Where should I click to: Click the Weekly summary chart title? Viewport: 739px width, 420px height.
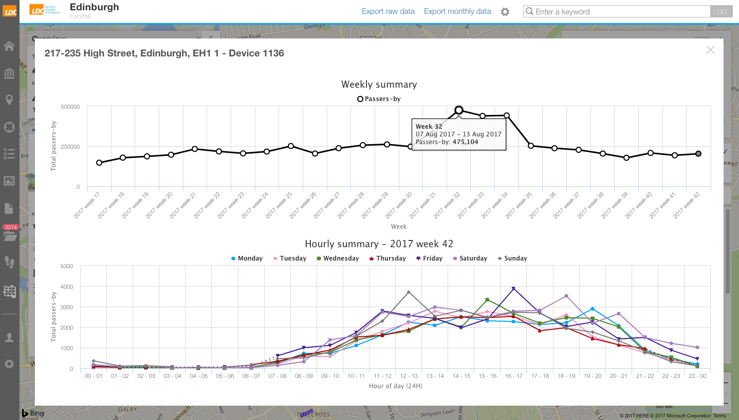click(379, 84)
